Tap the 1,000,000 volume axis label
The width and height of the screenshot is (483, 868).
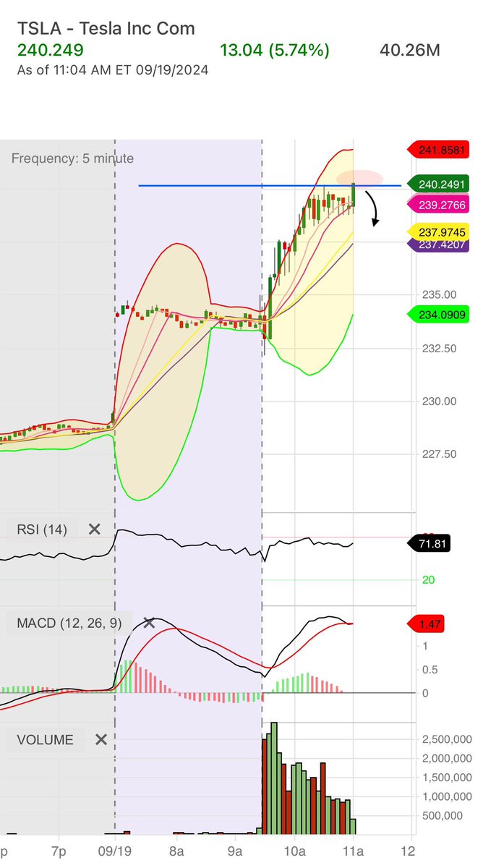click(446, 796)
